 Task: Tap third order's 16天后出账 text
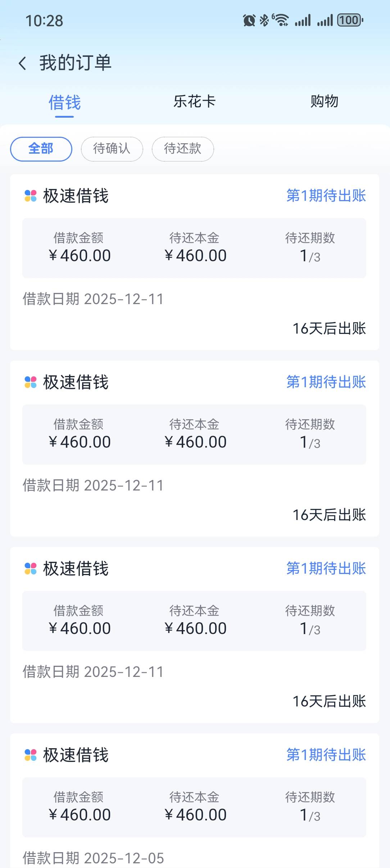click(x=329, y=701)
